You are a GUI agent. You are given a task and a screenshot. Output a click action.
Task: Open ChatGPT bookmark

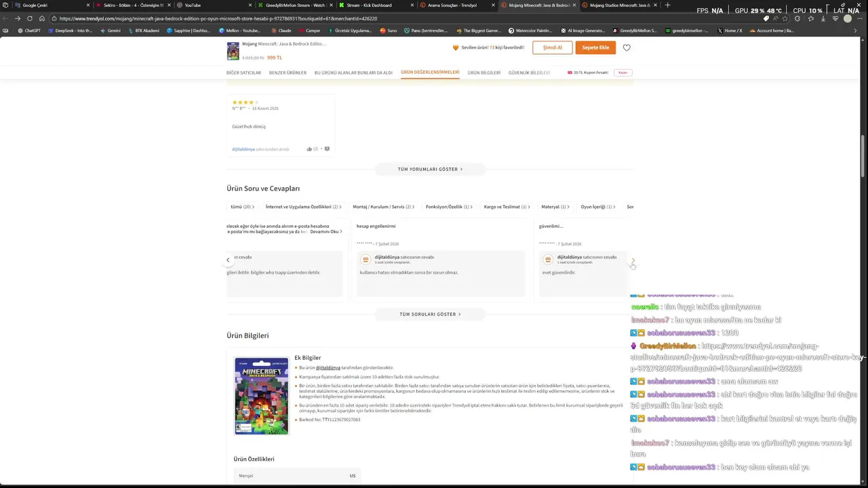29,30
